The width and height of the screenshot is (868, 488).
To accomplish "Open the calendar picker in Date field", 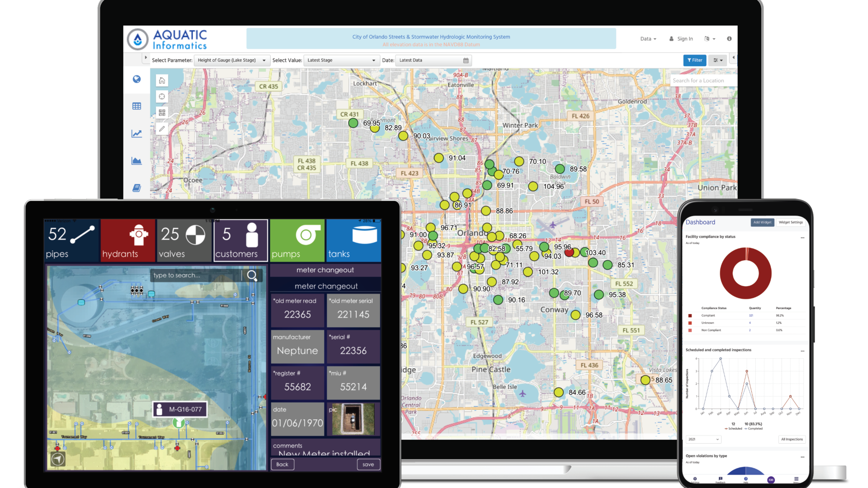I will point(466,61).
